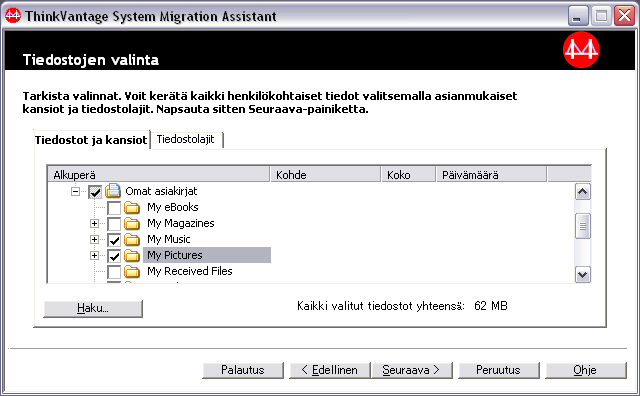Click the Haku... button
This screenshot has width=640, height=396.
pyautogui.click(x=93, y=308)
